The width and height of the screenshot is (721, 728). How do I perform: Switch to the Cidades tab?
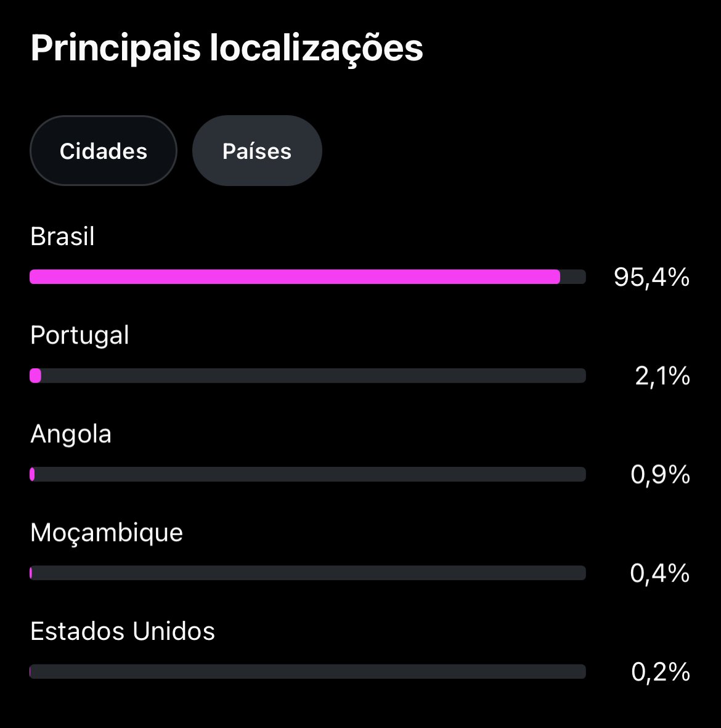pyautogui.click(x=104, y=151)
